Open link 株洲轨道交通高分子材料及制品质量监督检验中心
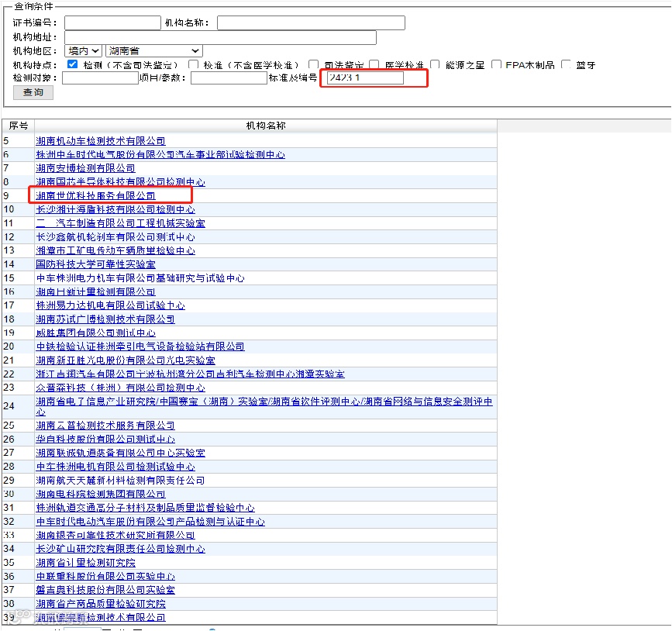The image size is (672, 631). tap(145, 508)
